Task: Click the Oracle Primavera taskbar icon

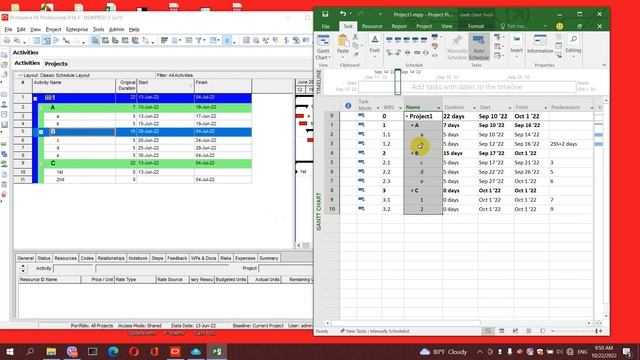Action: 175,351
